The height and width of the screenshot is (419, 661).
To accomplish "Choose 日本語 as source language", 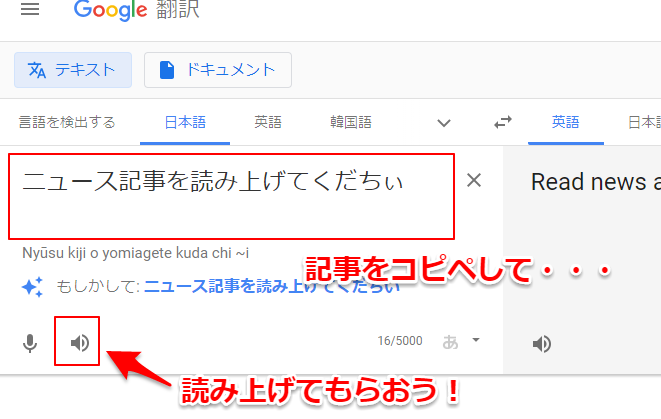I will [x=185, y=122].
